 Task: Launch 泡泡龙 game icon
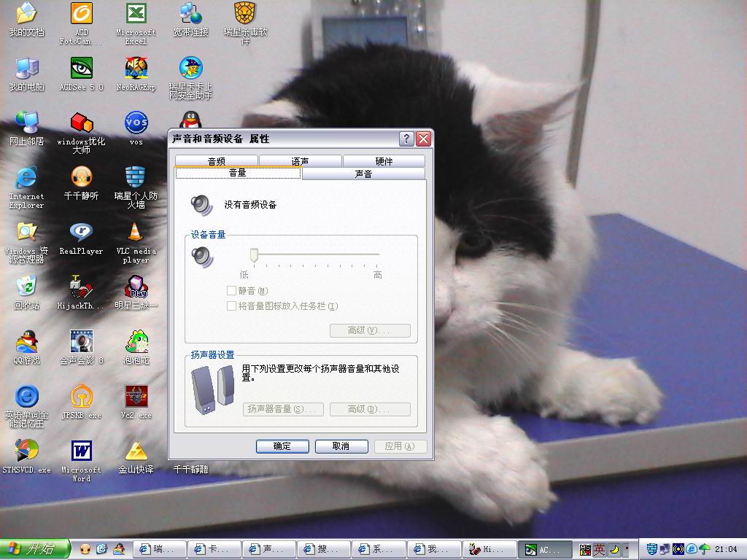[136, 348]
